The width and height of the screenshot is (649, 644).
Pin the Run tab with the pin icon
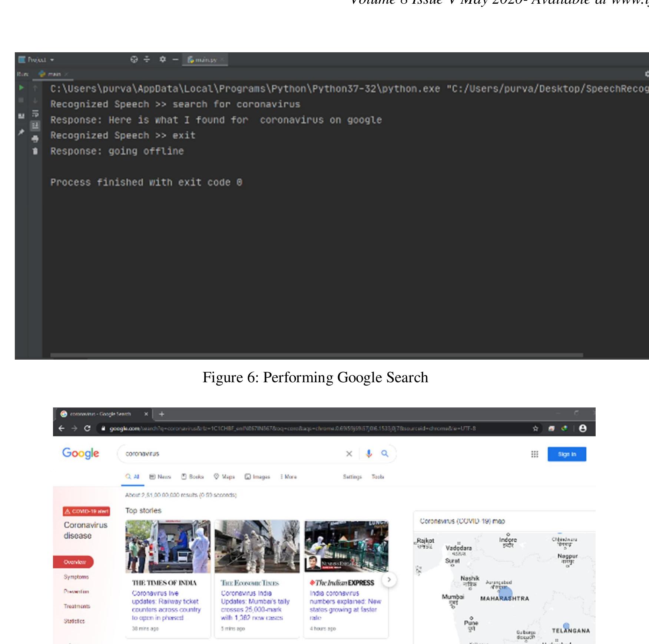[x=21, y=132]
